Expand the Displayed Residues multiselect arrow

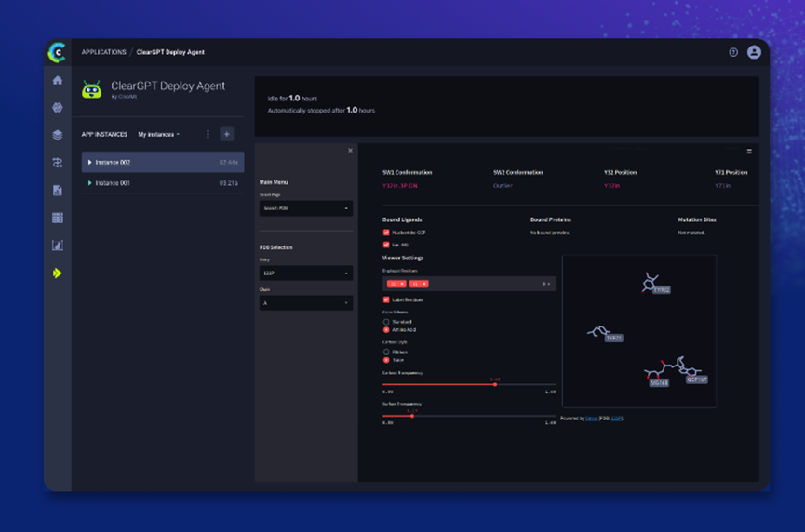pyautogui.click(x=549, y=284)
